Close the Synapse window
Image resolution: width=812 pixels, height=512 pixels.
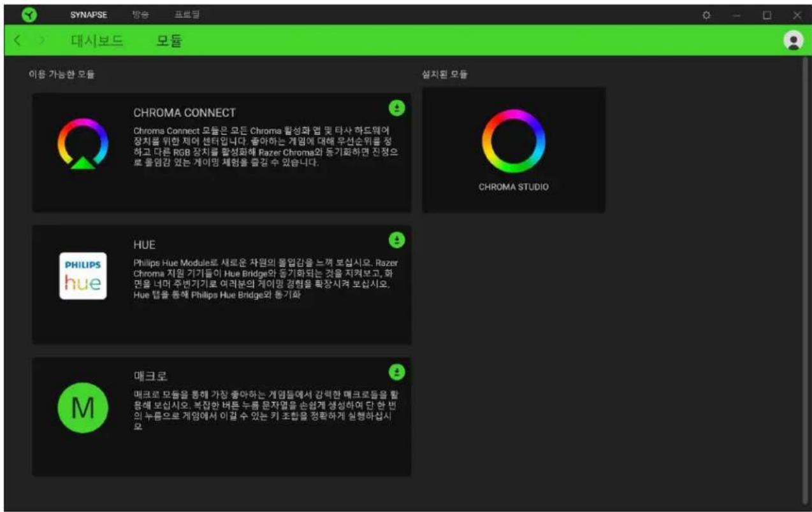point(797,15)
